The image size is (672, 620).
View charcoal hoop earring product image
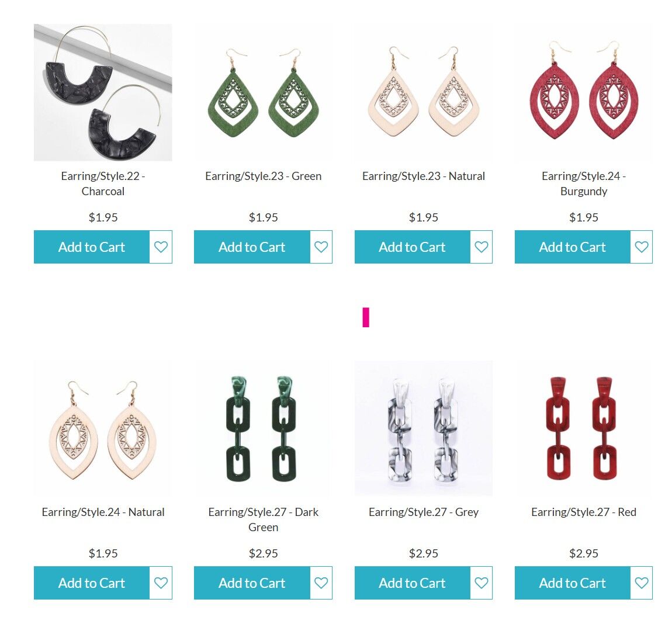coord(103,92)
